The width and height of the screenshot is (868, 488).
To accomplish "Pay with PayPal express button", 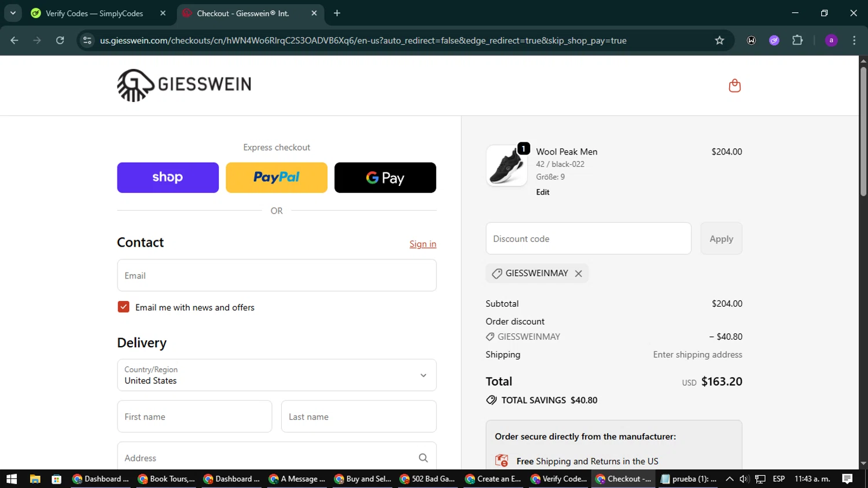I will pos(277,178).
